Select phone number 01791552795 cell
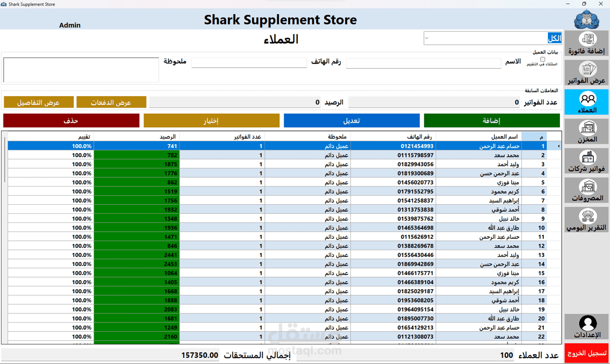This screenshot has width=610, height=364. (x=393, y=192)
